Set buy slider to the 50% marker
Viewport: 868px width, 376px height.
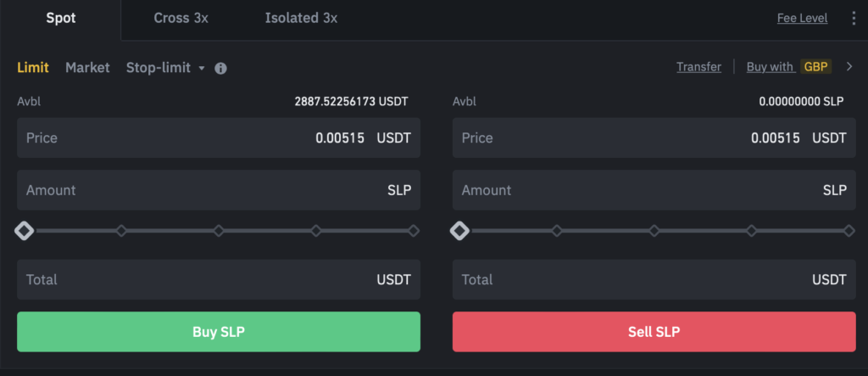pyautogui.click(x=219, y=231)
